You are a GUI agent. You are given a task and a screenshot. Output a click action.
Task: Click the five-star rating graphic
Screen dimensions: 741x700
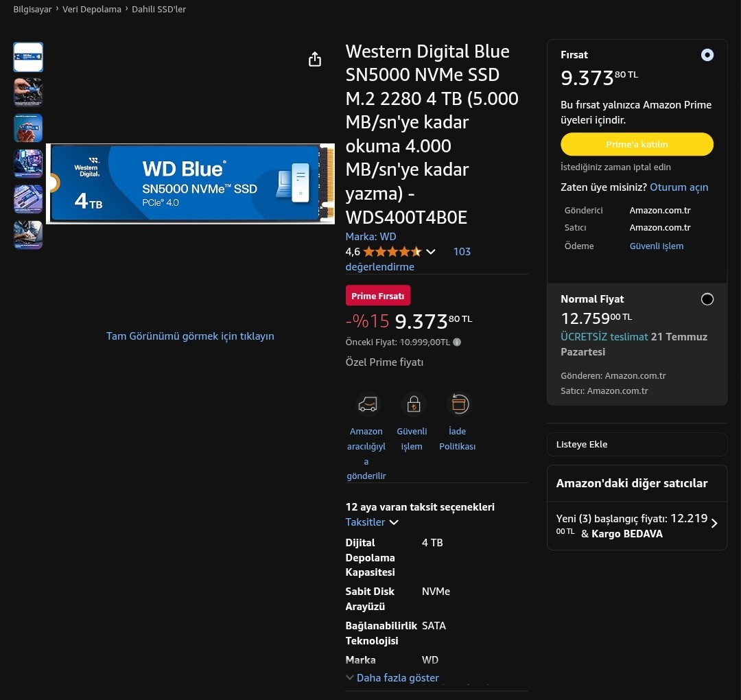tap(392, 251)
